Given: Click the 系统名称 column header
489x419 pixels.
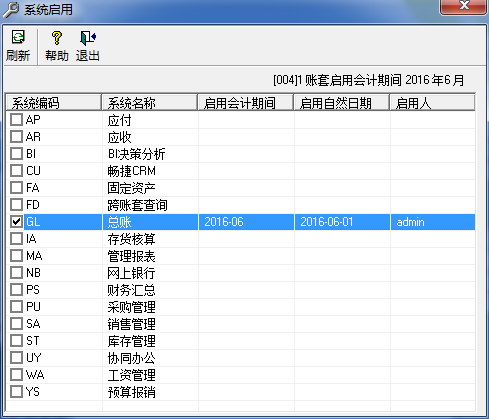Looking at the screenshot, I should pos(150,103).
